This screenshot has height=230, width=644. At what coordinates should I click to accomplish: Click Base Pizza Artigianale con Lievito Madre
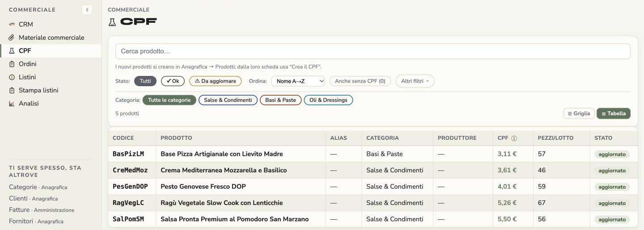coord(222,154)
